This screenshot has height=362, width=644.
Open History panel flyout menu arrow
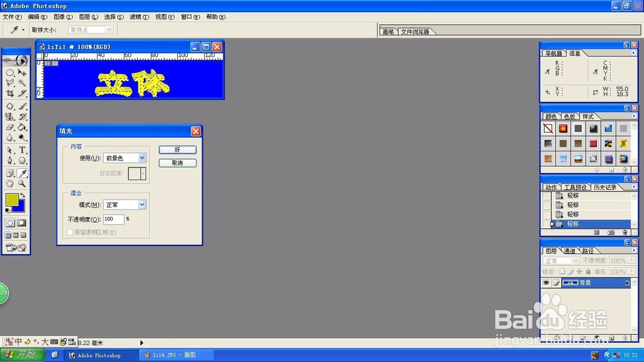click(x=634, y=187)
